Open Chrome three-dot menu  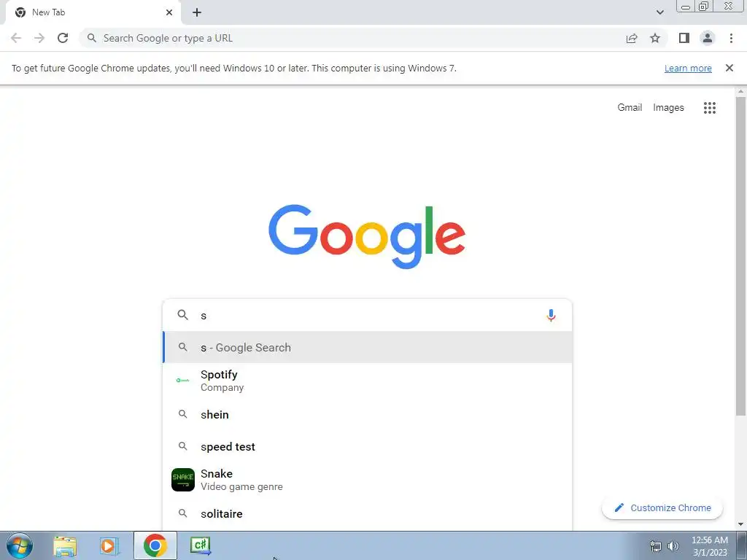tap(731, 38)
